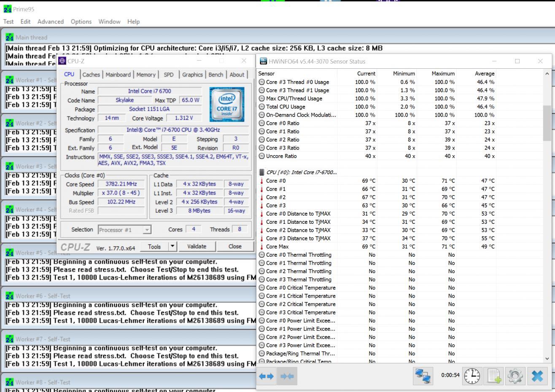Click the scroll up arrow in HWiNFO64
Viewport: 555px width, 392px height.
tap(547, 74)
